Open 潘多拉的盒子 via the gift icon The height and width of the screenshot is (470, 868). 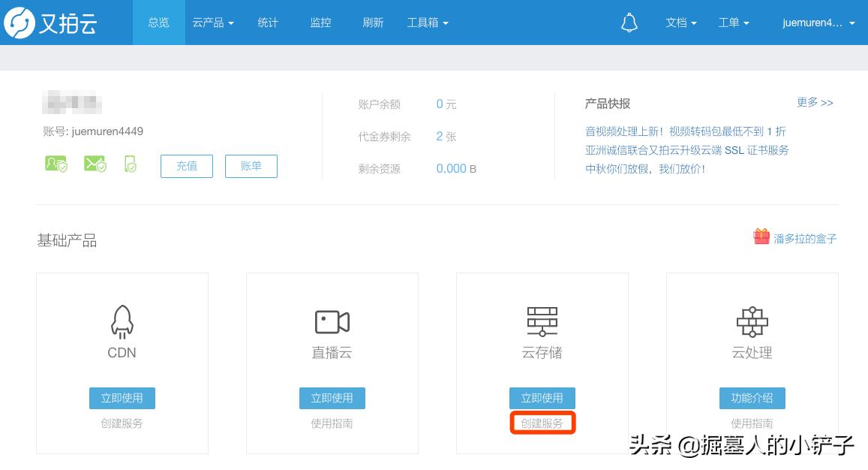coord(761,236)
